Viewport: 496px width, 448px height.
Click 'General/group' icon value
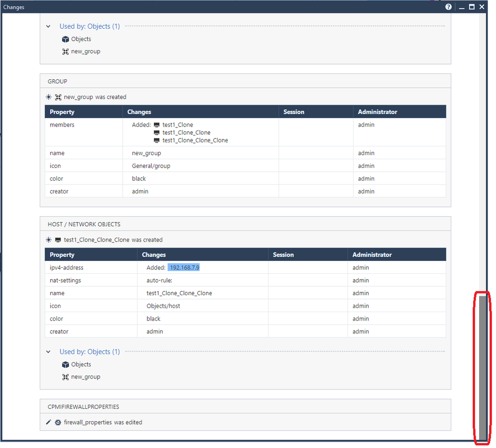151,166
